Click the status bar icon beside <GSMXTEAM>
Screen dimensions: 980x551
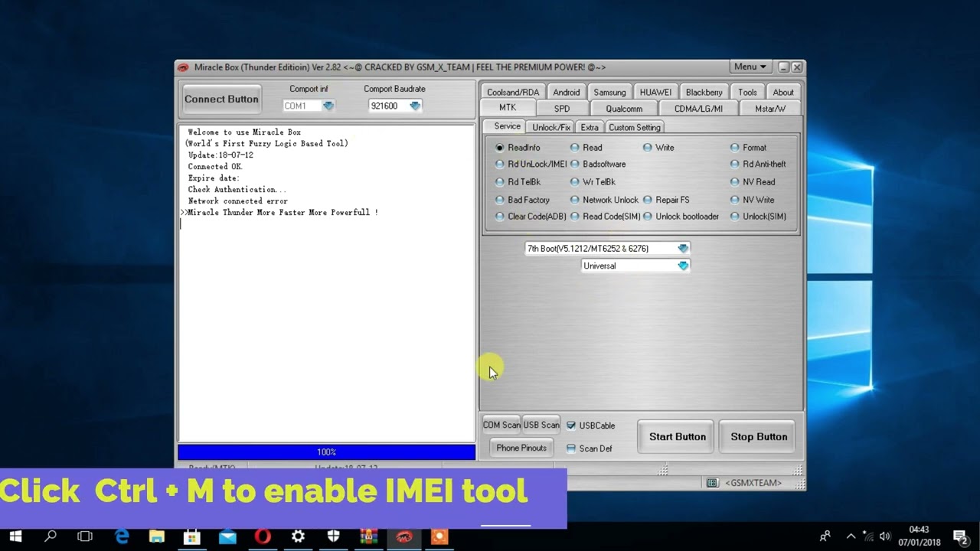tap(712, 483)
